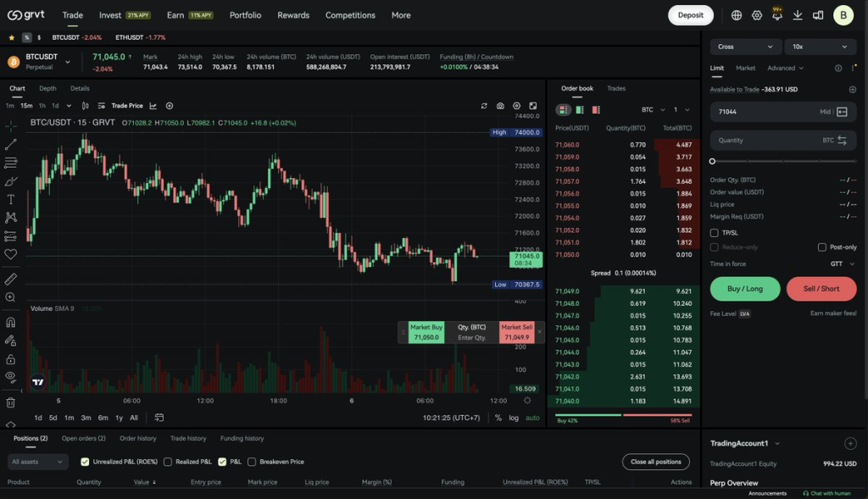Select the trend line drawing tool
The image size is (868, 499).
tap(11, 144)
